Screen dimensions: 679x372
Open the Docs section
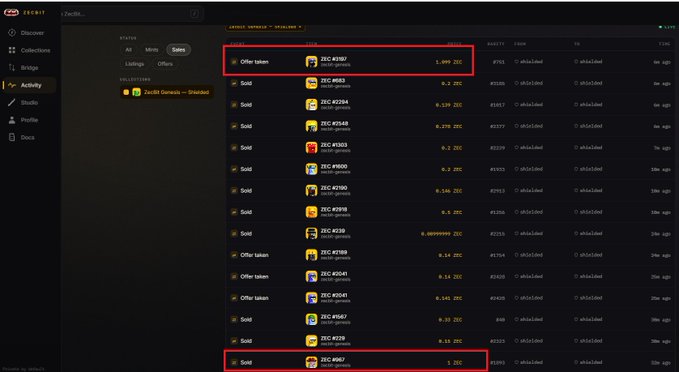(x=28, y=137)
